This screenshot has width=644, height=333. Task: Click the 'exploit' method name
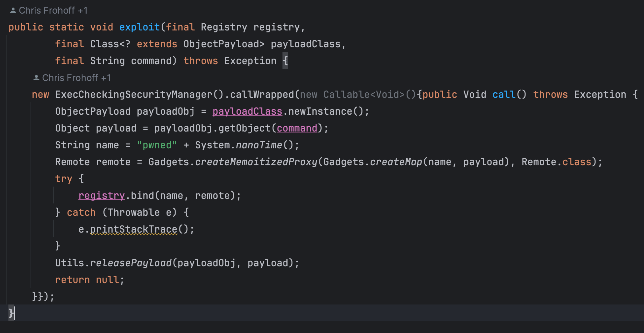click(140, 27)
